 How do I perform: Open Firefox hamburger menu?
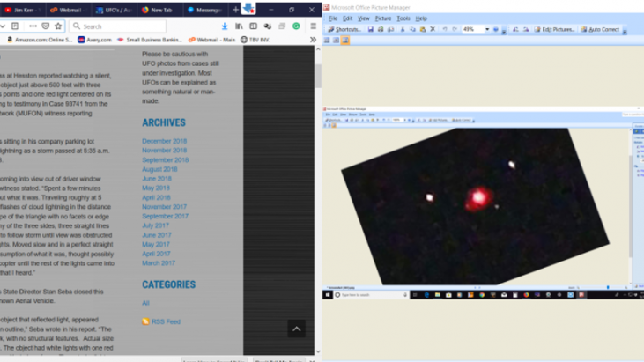click(x=313, y=26)
